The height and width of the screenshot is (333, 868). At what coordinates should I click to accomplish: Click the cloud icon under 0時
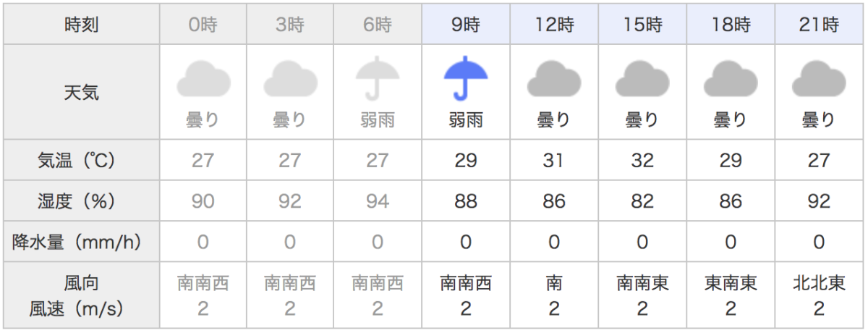point(203,79)
